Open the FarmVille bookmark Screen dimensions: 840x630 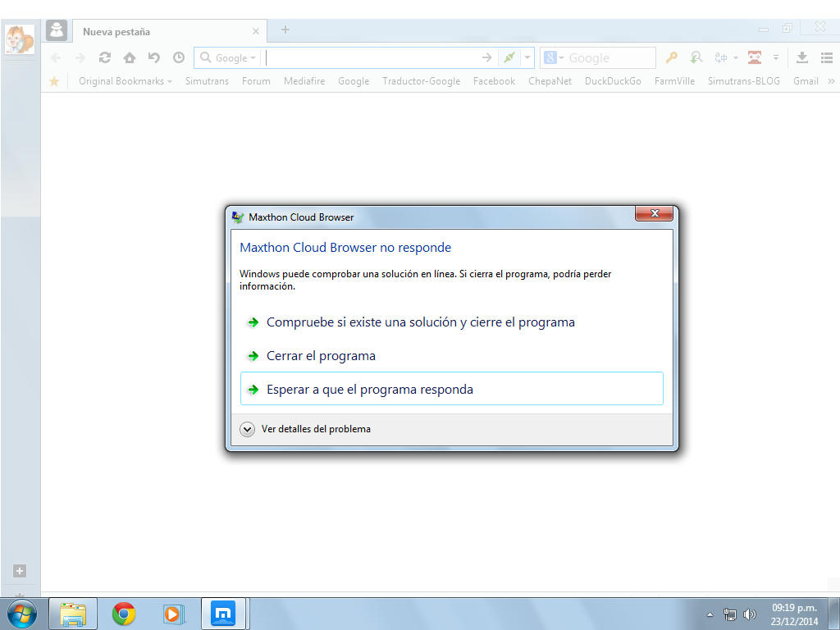click(x=674, y=81)
